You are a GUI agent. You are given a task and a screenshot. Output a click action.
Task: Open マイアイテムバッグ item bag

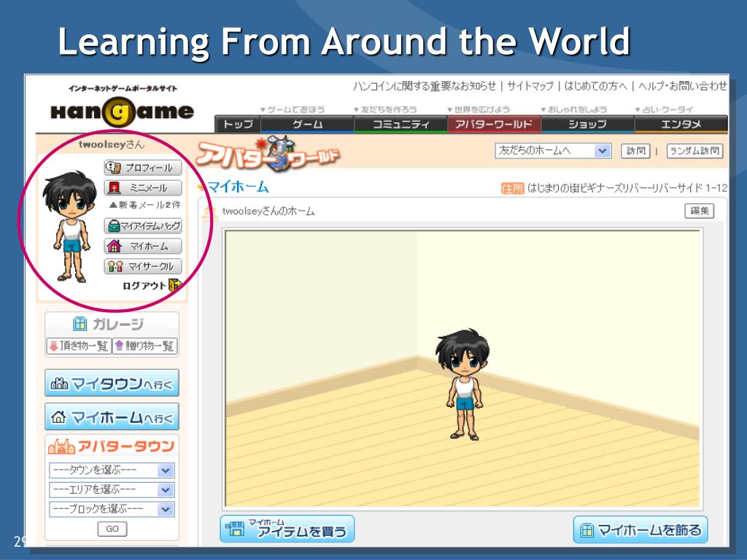point(143,226)
